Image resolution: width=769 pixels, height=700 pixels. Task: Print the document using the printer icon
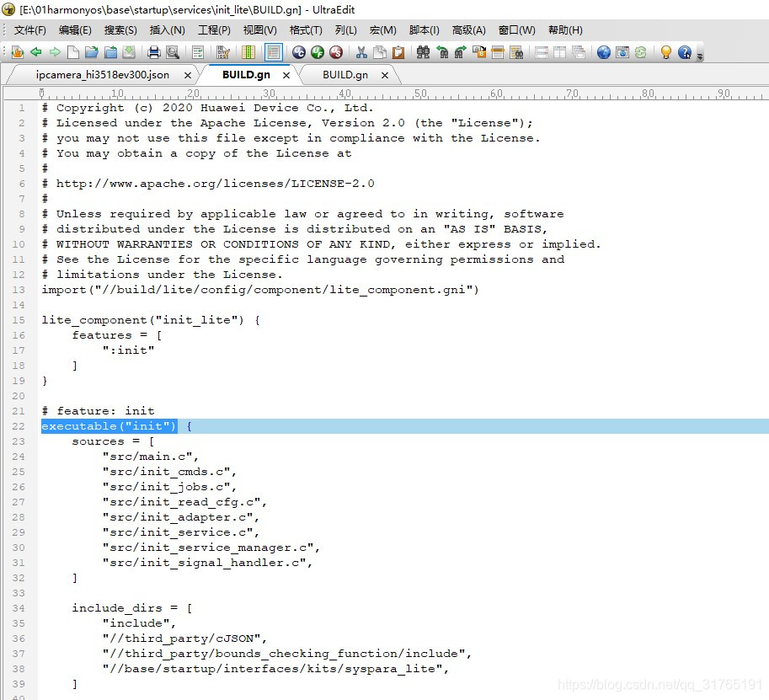coord(154,51)
